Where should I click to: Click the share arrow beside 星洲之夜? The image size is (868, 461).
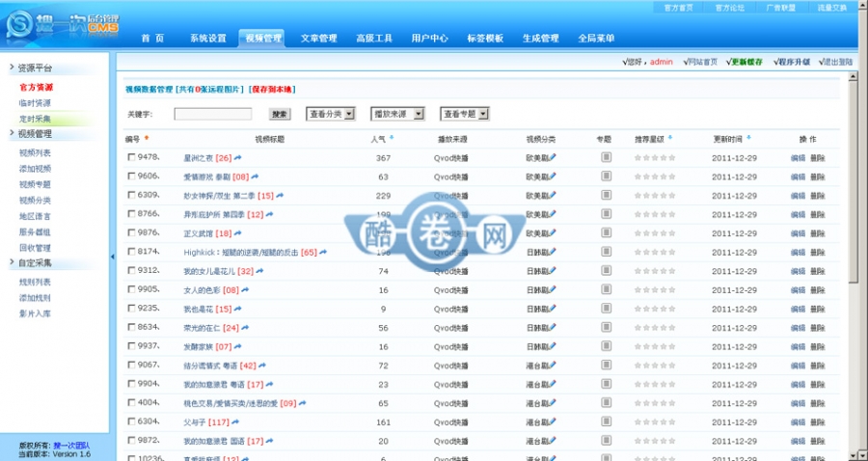(238, 157)
